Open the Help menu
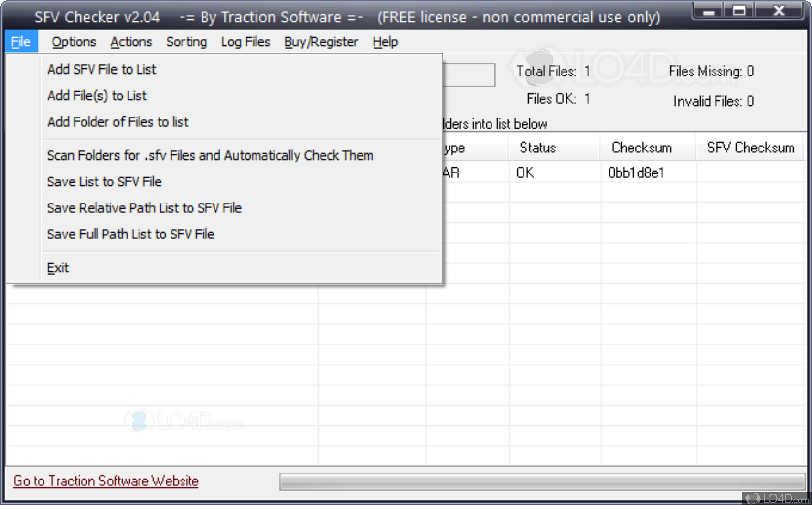Screen dimensions: 812x505 [x=385, y=42]
